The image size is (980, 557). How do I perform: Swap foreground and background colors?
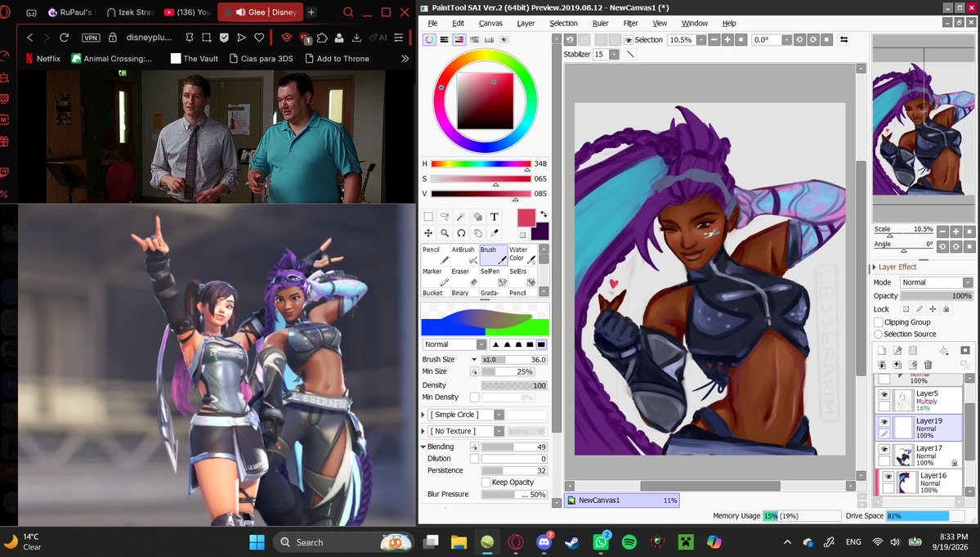pos(544,213)
